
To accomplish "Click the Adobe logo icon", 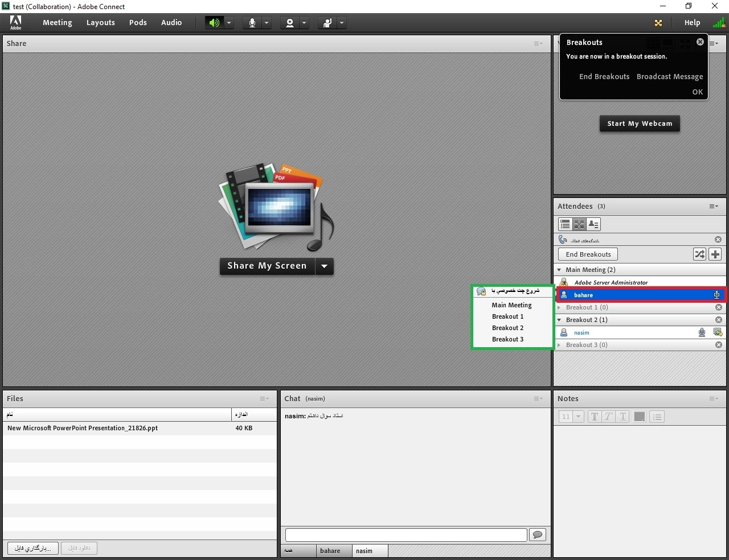I will coord(16,23).
